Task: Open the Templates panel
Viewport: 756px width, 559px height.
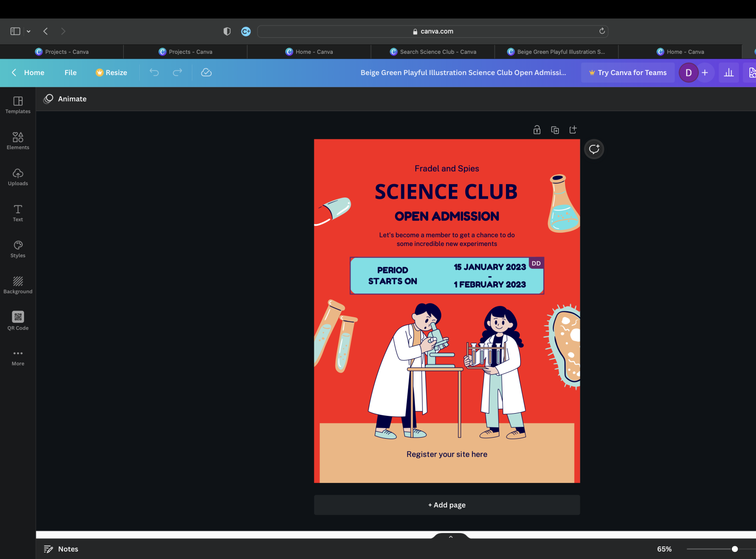Action: point(17,104)
